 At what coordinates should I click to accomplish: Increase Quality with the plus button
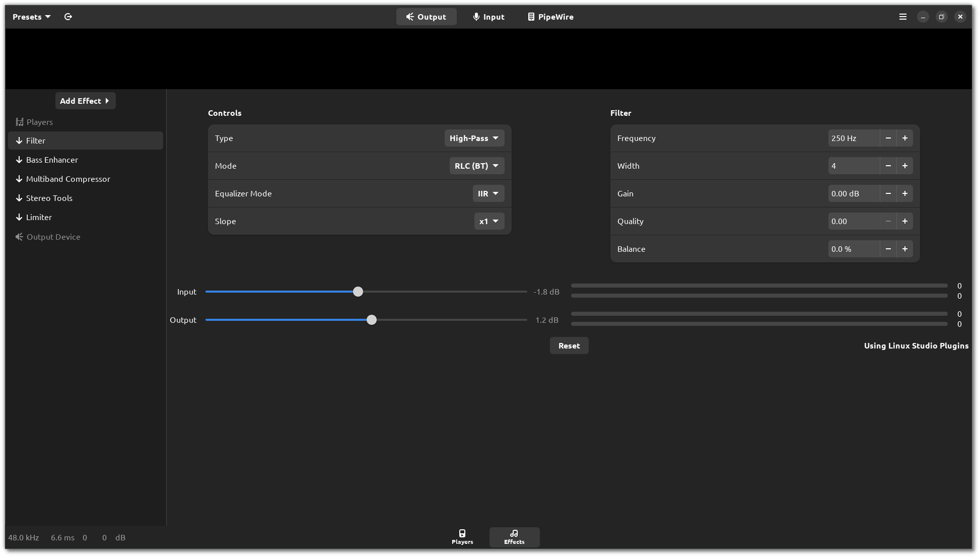point(904,221)
